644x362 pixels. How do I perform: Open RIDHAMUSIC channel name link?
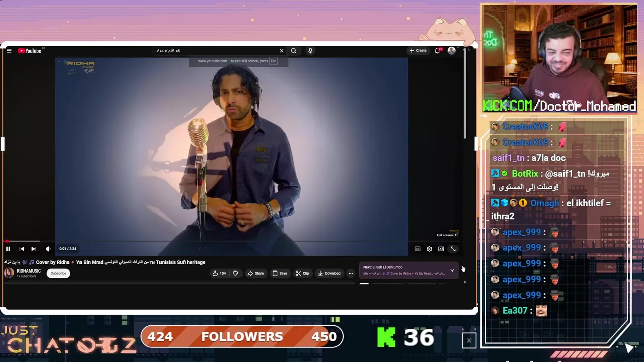click(x=29, y=271)
